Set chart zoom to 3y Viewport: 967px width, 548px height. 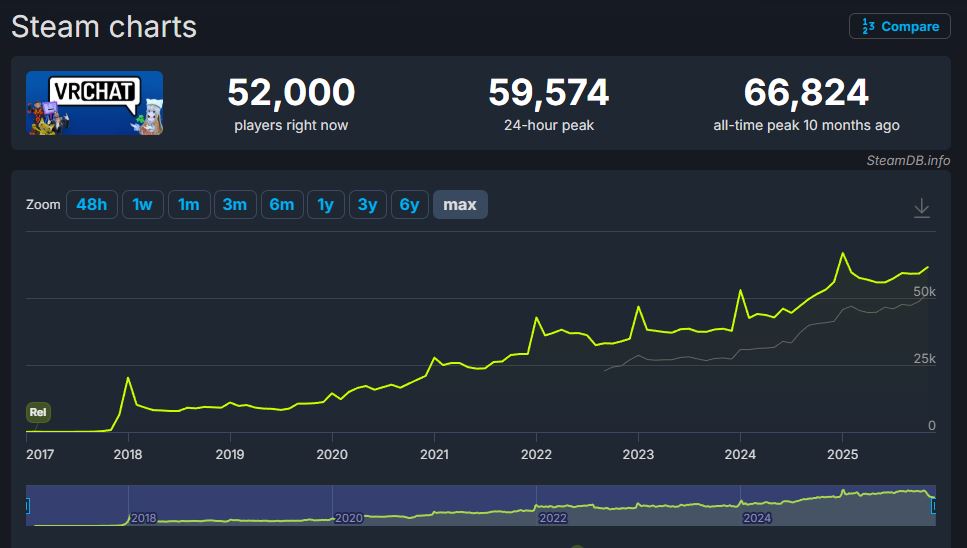(x=368, y=205)
